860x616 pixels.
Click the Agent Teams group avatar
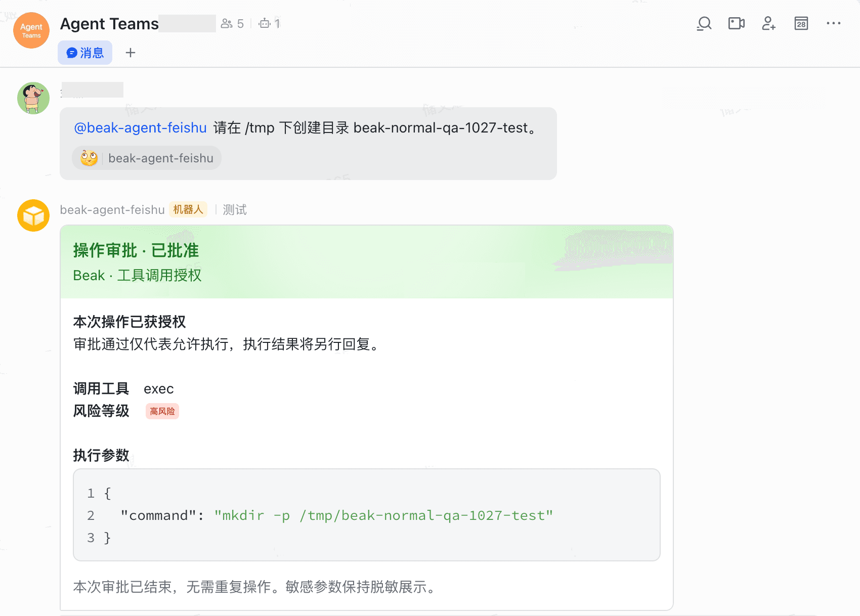[31, 30]
